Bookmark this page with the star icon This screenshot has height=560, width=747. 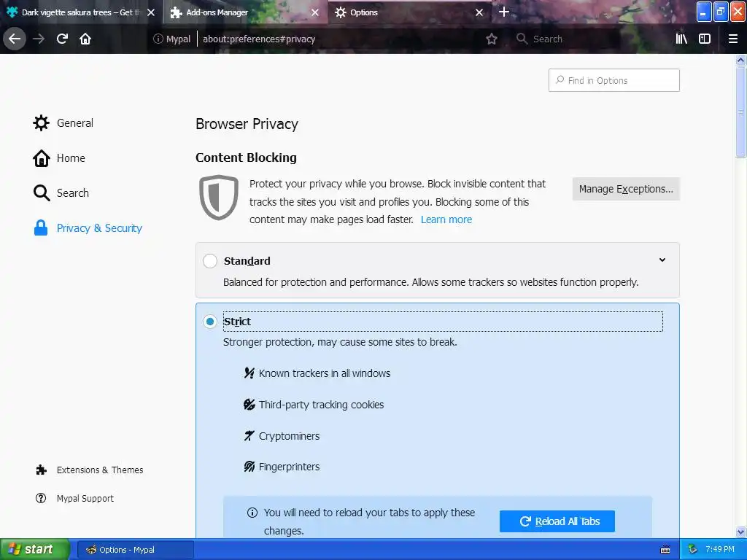[492, 39]
